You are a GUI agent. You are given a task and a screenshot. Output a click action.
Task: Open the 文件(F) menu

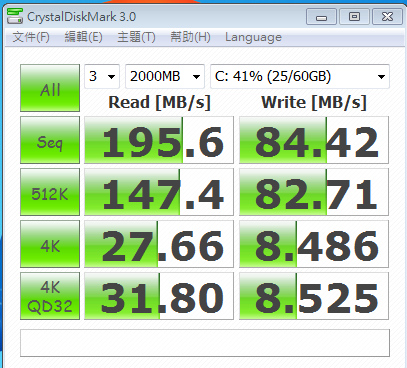pos(31,37)
